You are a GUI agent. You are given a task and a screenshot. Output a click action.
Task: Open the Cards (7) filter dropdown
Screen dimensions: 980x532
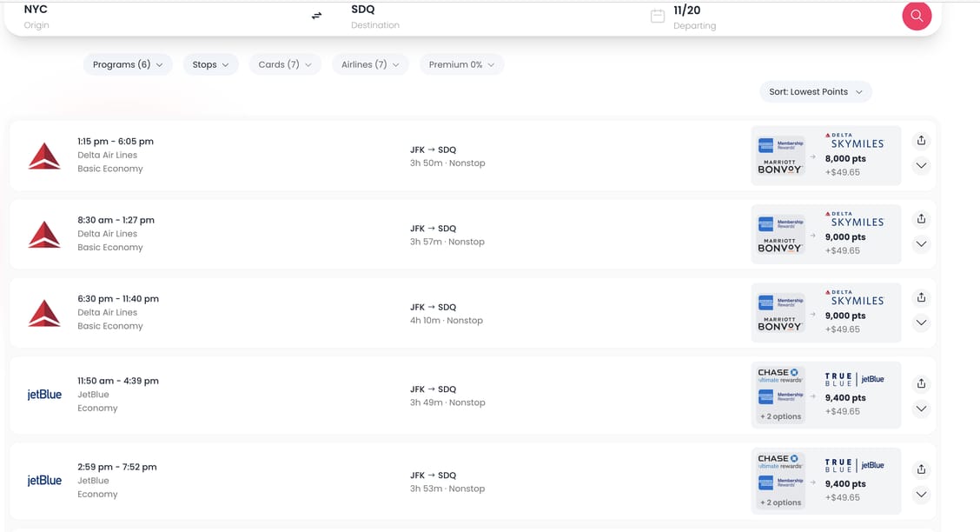point(285,64)
